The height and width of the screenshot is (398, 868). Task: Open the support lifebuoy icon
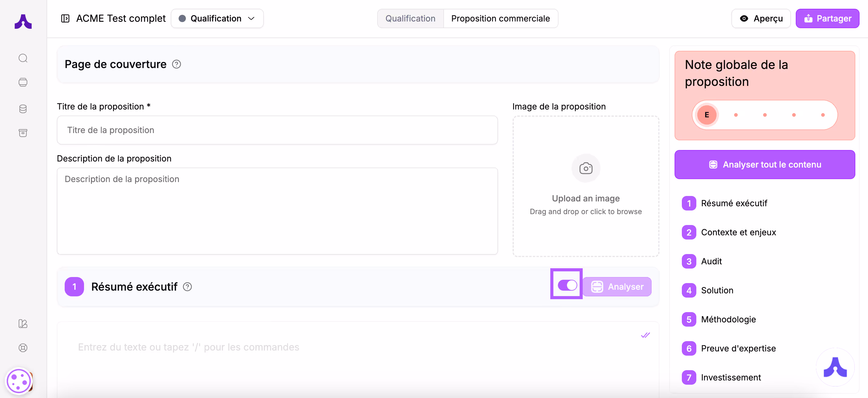point(23,348)
